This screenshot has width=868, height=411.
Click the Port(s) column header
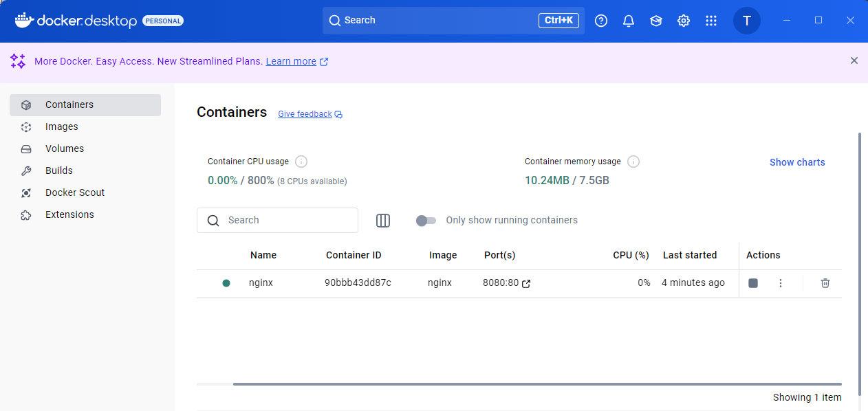tap(499, 255)
